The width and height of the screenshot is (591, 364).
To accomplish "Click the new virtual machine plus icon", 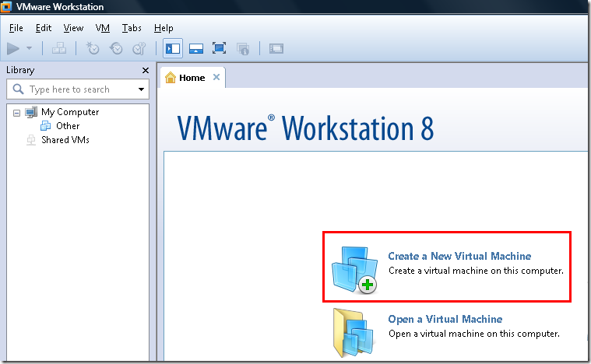I will (x=354, y=270).
